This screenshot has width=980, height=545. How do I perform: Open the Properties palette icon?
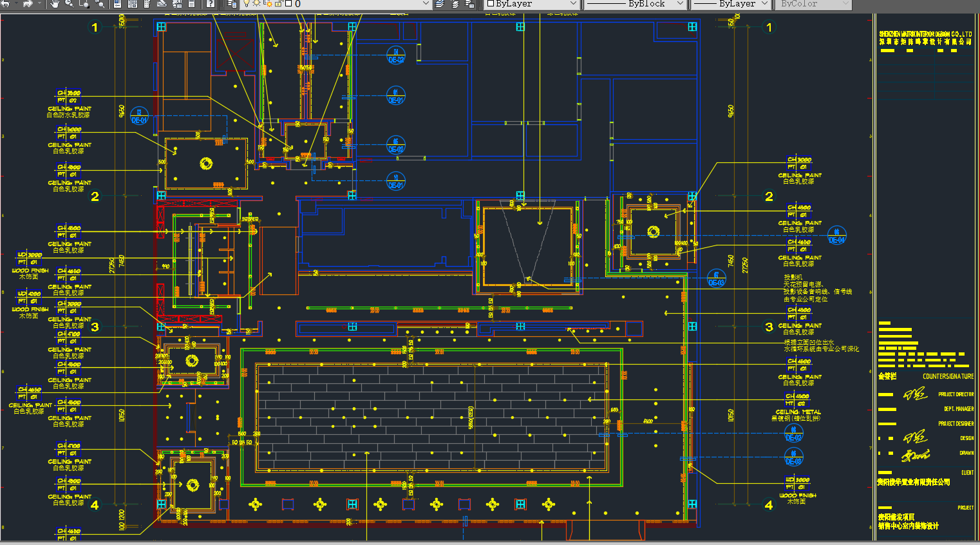[117, 3]
